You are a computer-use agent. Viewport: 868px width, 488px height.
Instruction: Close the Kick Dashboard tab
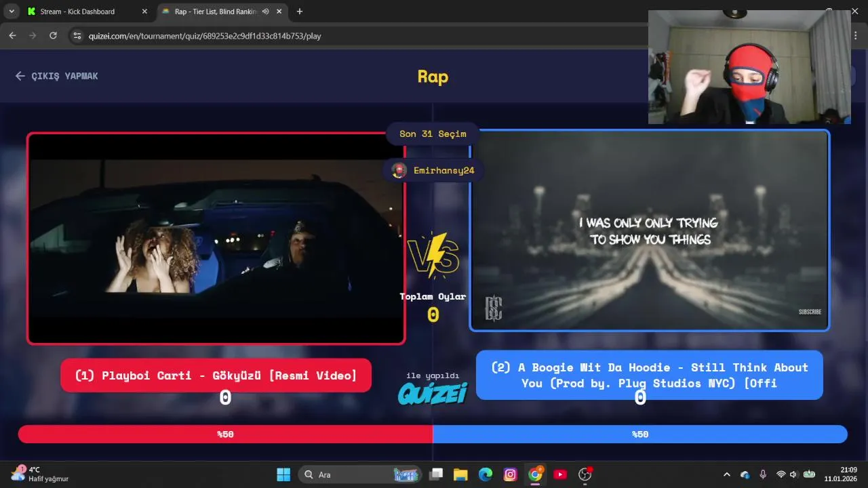[x=144, y=12]
